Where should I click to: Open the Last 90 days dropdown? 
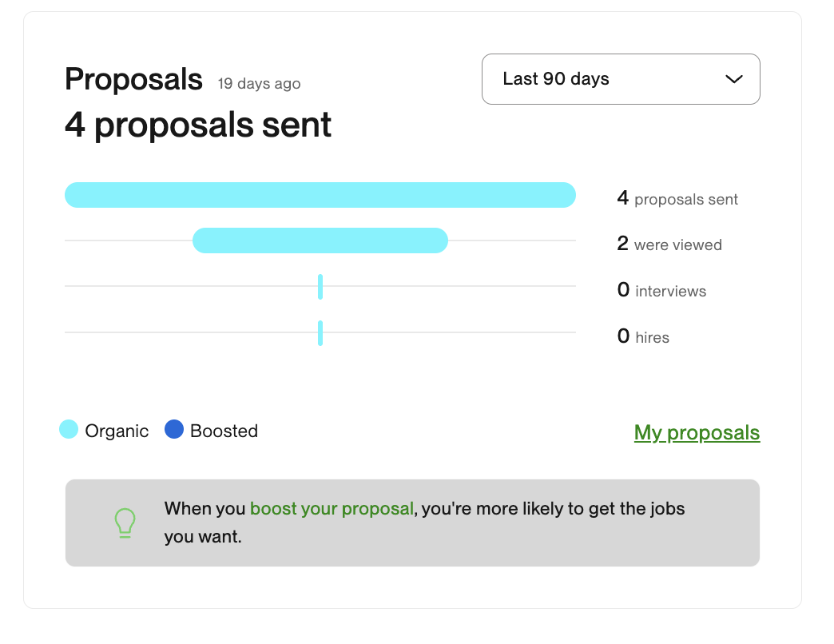pos(621,79)
